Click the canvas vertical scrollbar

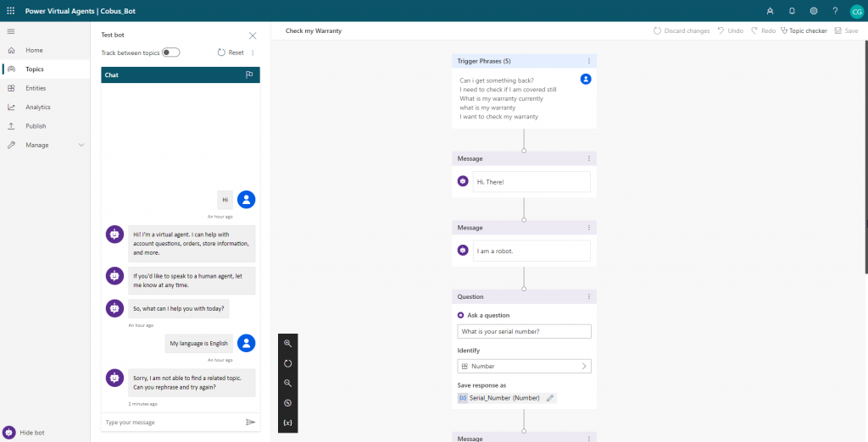tap(865, 157)
